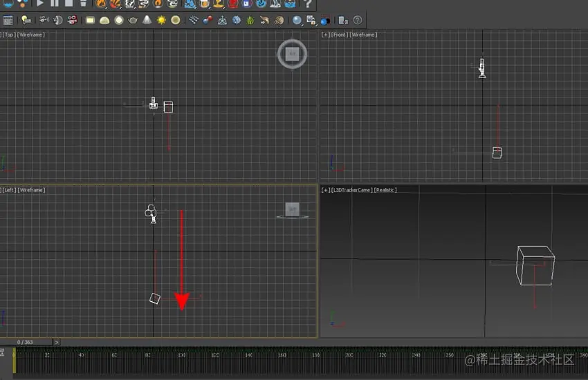Select the golden statue preset icon

coord(219,3)
